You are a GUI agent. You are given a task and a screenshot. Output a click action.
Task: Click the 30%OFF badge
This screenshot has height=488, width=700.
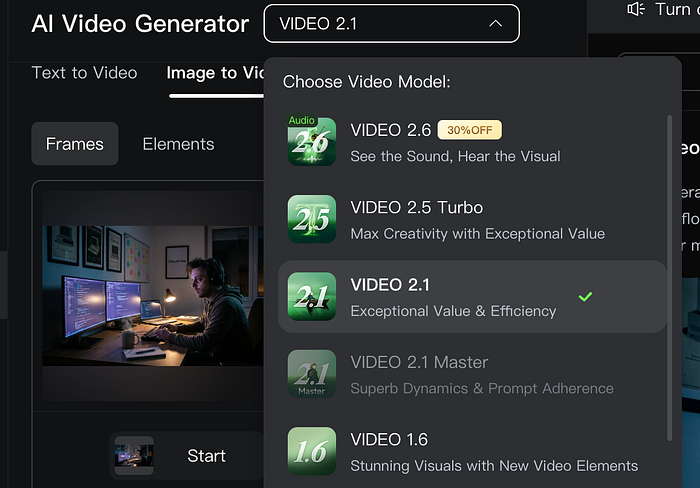469,130
